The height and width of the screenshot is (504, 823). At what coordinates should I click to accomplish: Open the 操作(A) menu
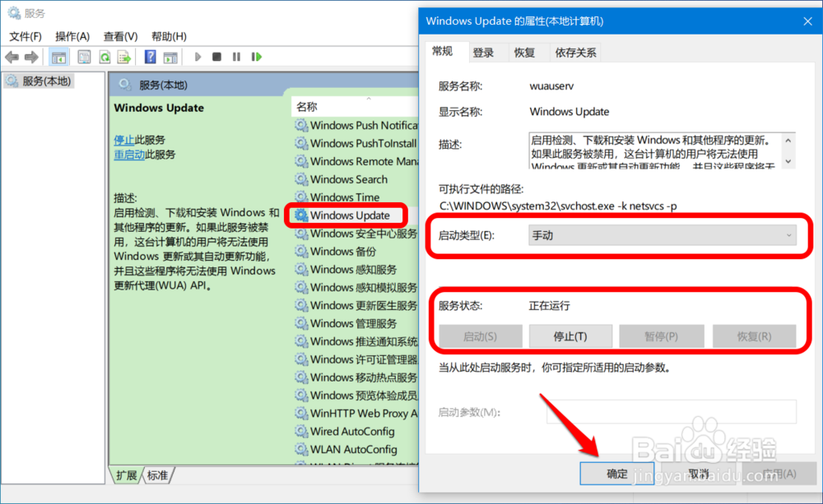(72, 36)
